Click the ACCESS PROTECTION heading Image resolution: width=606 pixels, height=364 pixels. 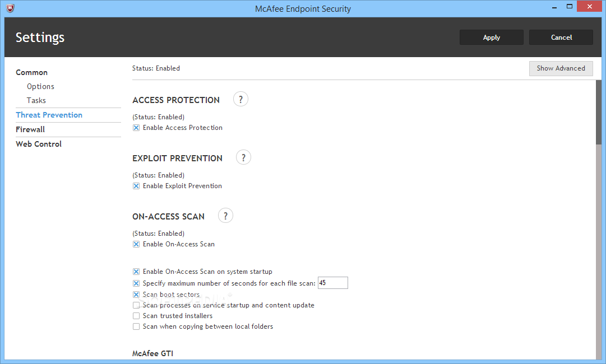tap(176, 100)
